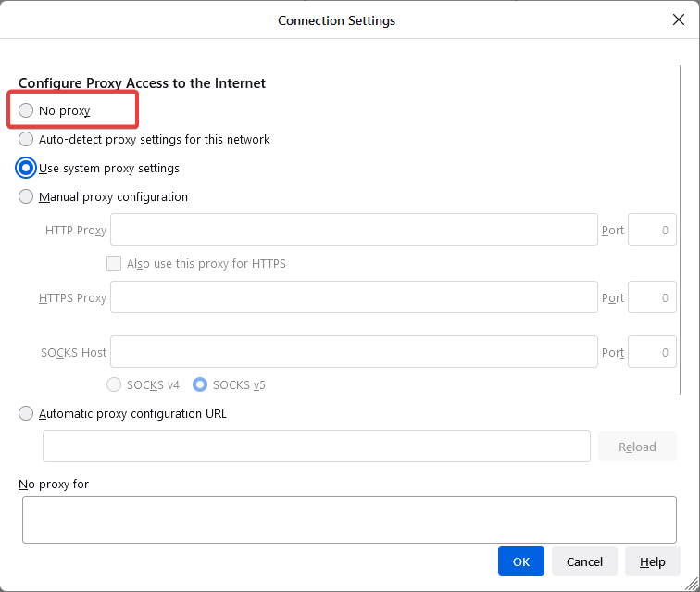This screenshot has width=700, height=592.
Task: Choose Auto-detect proxy settings for this network
Action: point(26,140)
